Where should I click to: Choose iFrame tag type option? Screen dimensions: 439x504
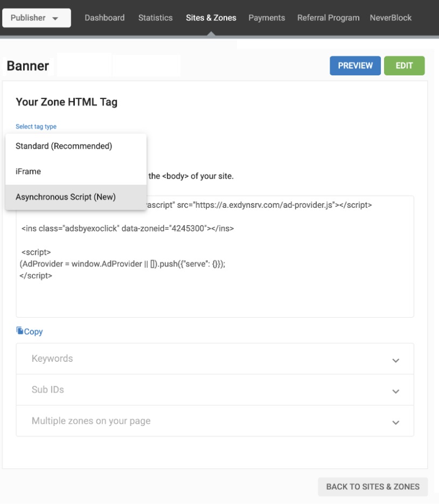tap(76, 171)
